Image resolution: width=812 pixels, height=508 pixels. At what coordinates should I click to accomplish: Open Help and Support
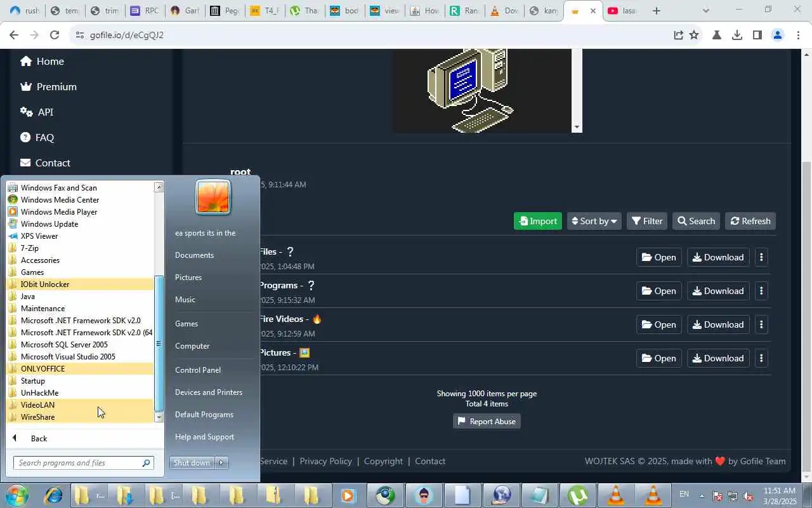204,437
